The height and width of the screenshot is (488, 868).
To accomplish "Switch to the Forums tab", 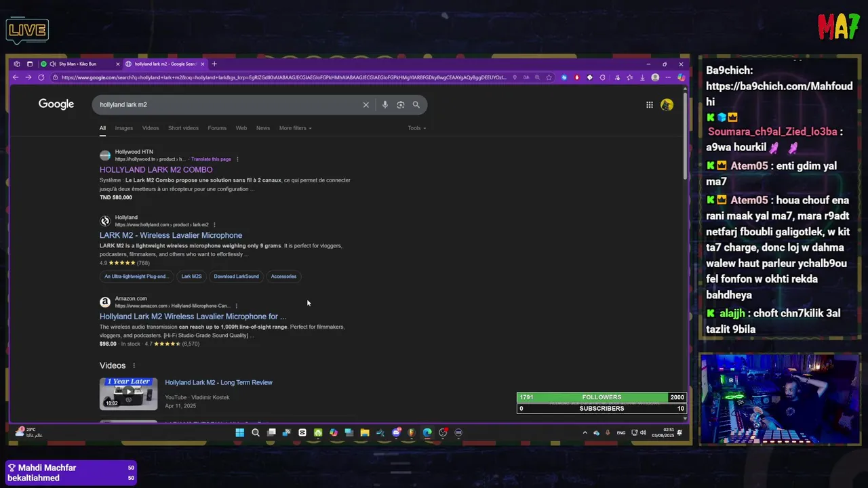I will [217, 128].
